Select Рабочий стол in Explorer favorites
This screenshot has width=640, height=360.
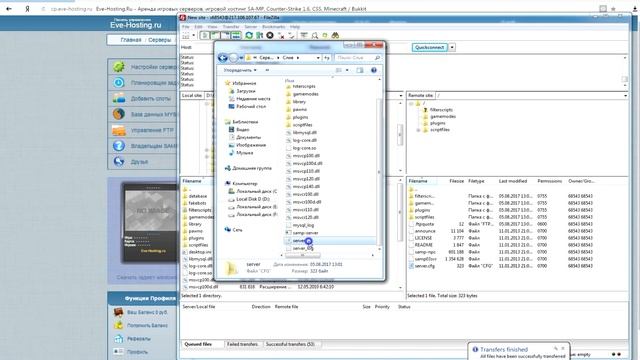251,107
